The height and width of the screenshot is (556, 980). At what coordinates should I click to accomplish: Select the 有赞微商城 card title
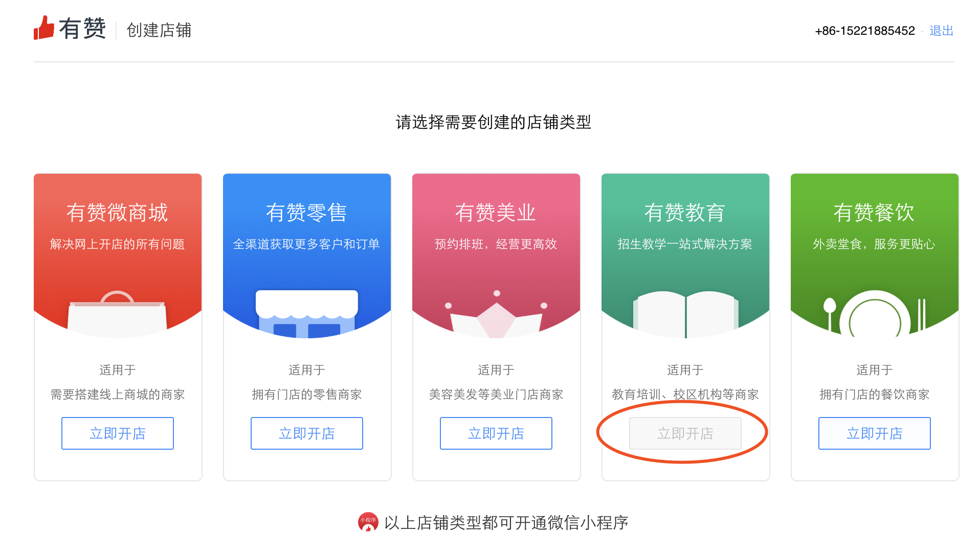click(x=117, y=213)
